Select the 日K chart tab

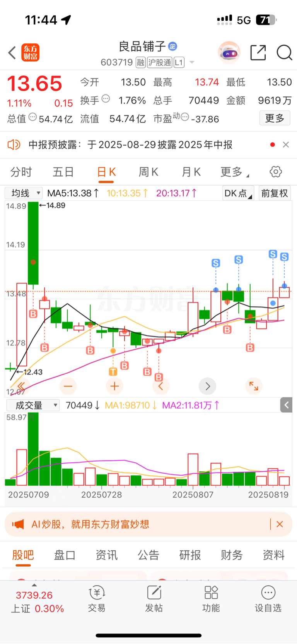106,172
